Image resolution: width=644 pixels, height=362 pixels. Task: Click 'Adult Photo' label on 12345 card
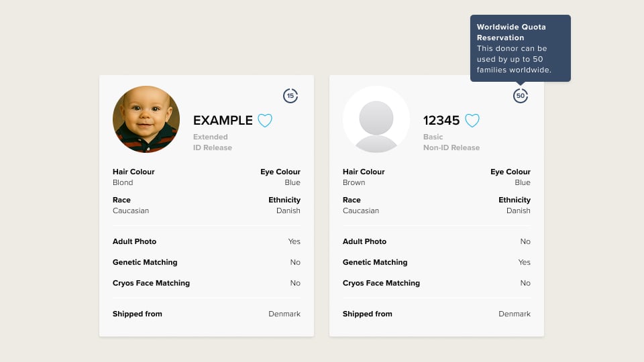pyautogui.click(x=364, y=241)
